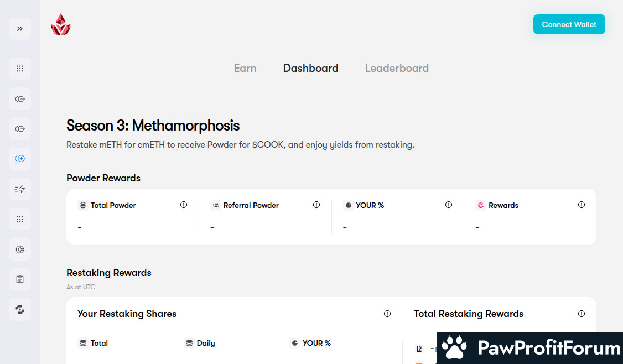Click the lightning bolt icon in sidebar

coord(20,189)
